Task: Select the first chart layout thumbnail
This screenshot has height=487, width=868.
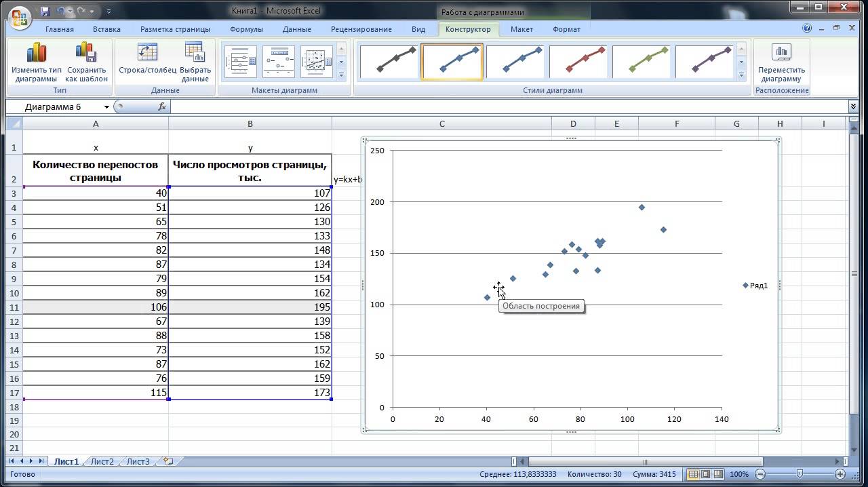Action: 241,62
